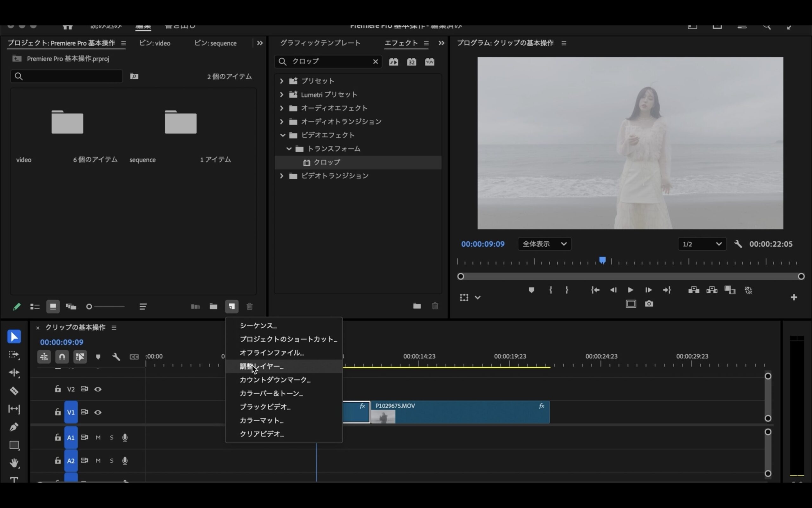This screenshot has width=812, height=508.
Task: Click the New Bin folder icon in Project panel
Action: pyautogui.click(x=213, y=306)
